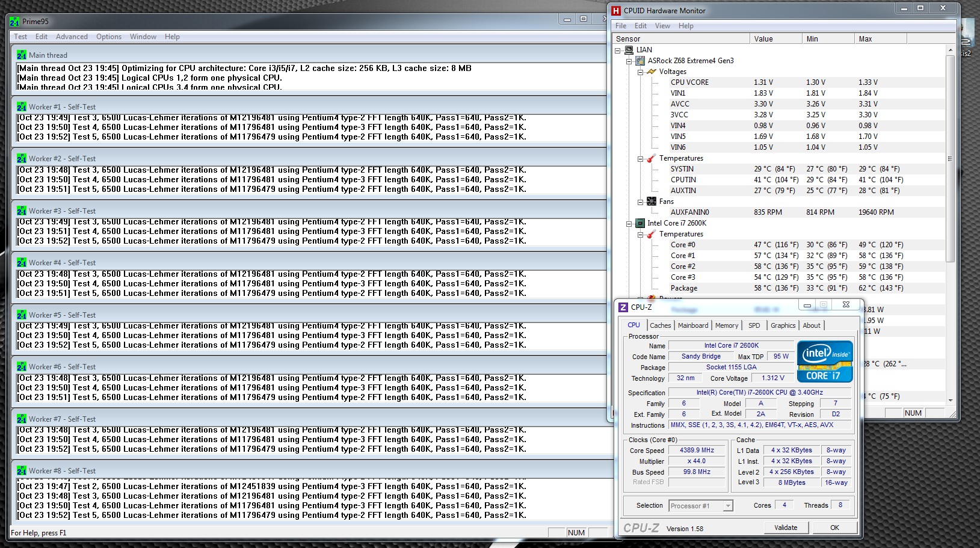
Task: Click the Voltages lightning icon
Action: [x=652, y=72]
